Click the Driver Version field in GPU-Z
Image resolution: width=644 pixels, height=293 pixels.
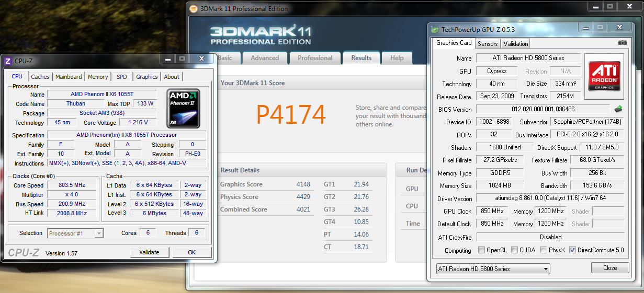[550, 198]
